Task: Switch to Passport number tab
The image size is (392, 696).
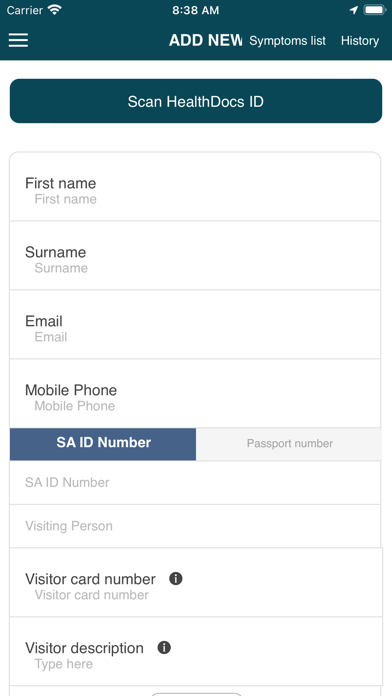Action: click(289, 444)
